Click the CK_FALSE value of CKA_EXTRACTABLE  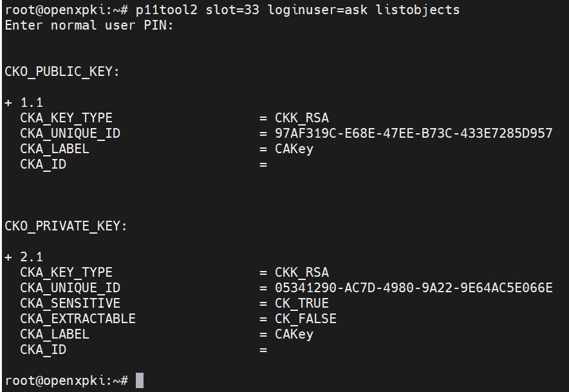(306, 319)
